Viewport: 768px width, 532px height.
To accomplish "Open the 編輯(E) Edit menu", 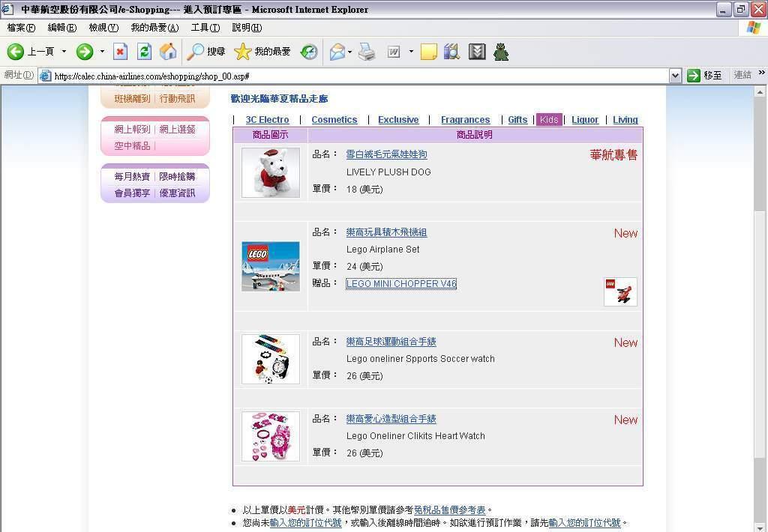I will click(62, 28).
